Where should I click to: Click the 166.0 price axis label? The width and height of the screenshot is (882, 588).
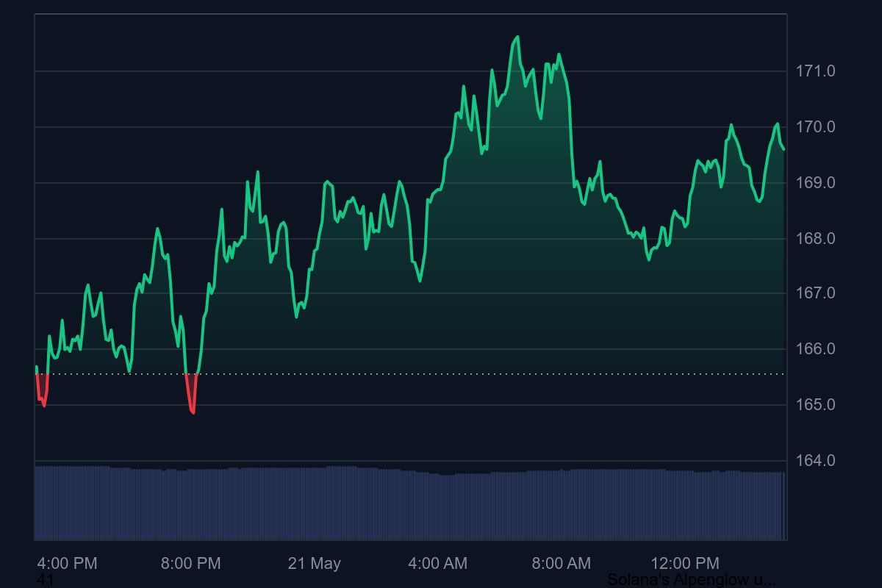coord(815,349)
